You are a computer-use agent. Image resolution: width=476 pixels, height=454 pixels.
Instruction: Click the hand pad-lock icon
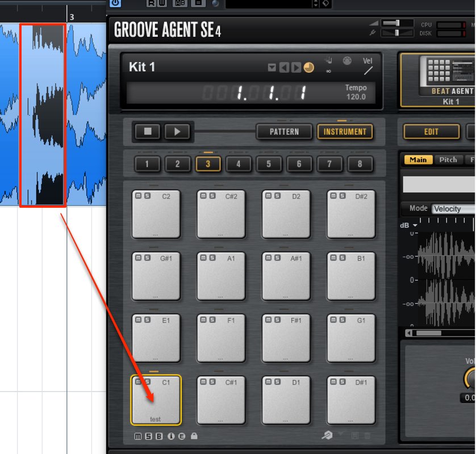click(329, 60)
